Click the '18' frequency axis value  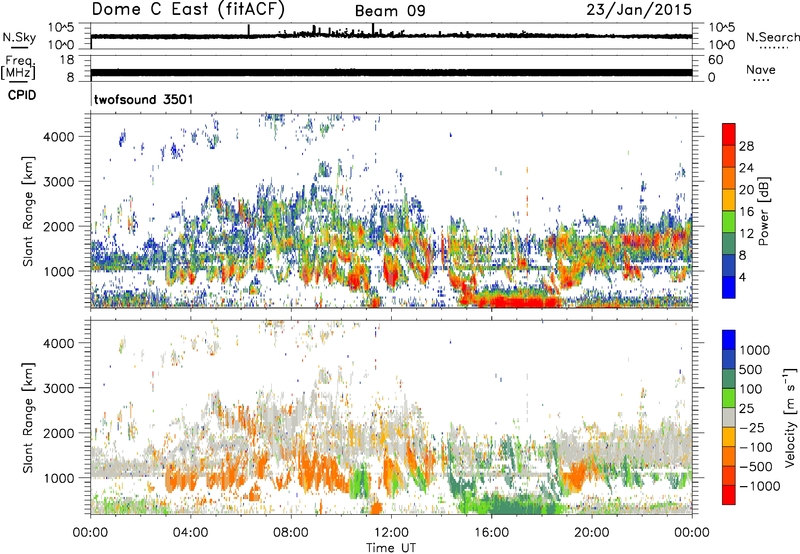tap(66, 60)
